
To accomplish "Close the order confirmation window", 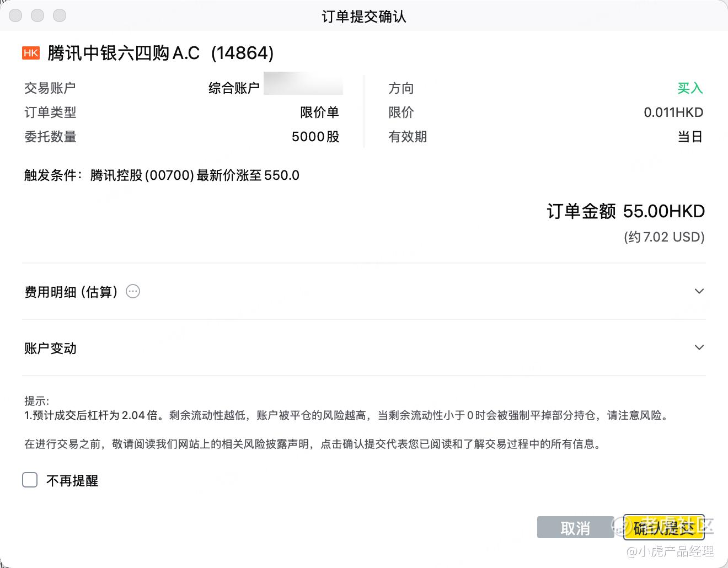I will (15, 15).
